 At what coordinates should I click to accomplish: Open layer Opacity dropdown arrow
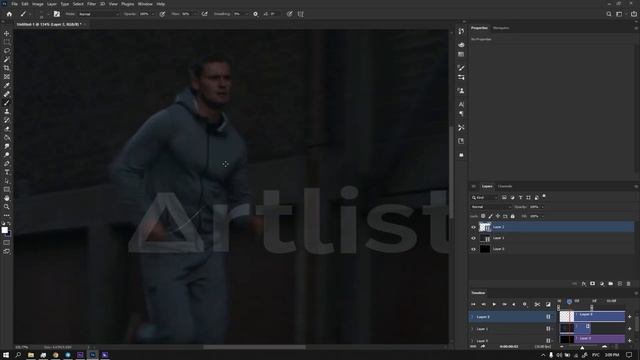coord(542,207)
